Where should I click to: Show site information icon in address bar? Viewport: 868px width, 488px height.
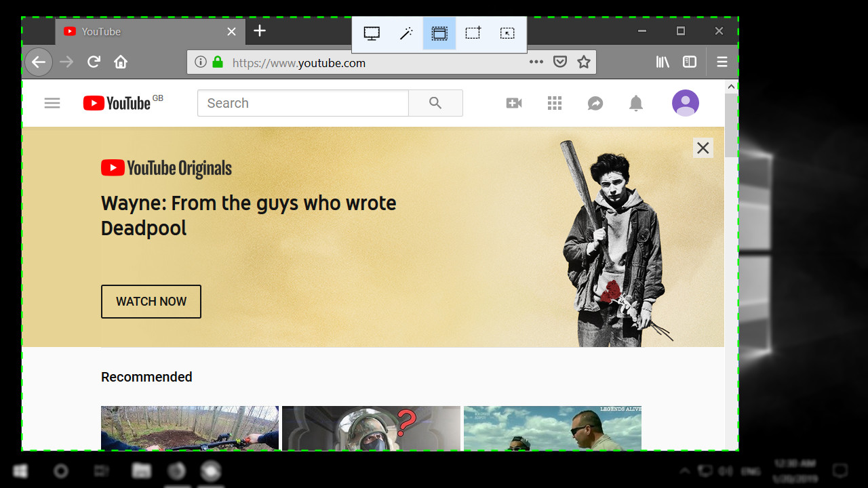click(201, 62)
